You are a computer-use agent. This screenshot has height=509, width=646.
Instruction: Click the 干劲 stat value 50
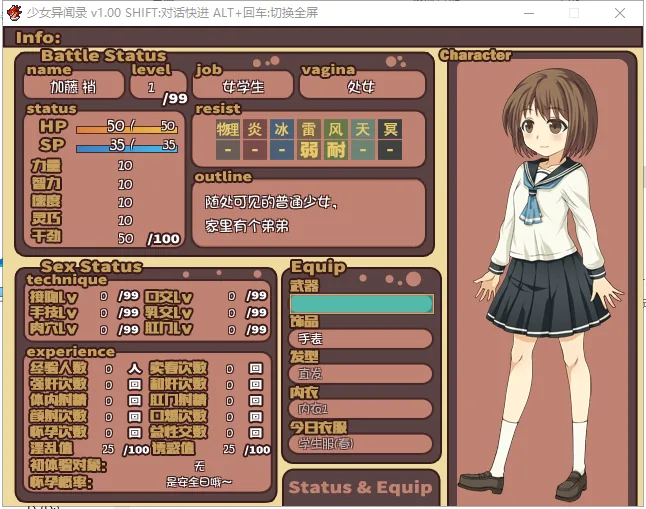click(x=126, y=238)
